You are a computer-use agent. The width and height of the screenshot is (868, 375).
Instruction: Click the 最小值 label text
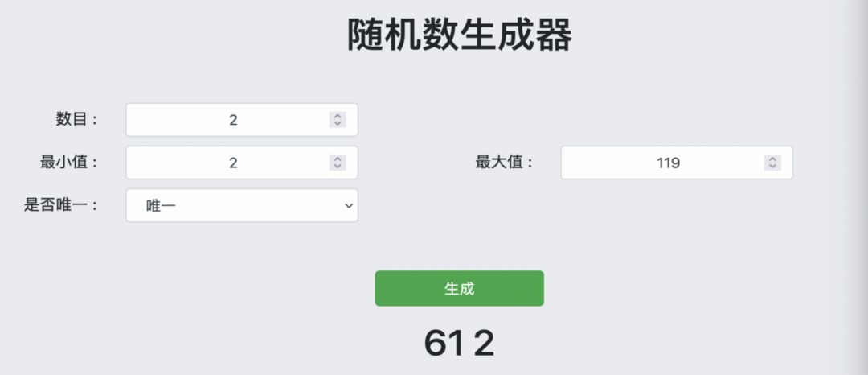tap(69, 163)
